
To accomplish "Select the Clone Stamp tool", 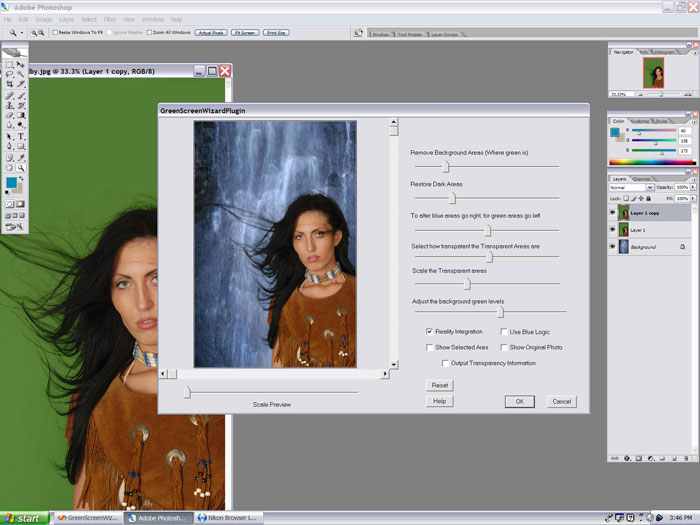I will click(x=9, y=105).
